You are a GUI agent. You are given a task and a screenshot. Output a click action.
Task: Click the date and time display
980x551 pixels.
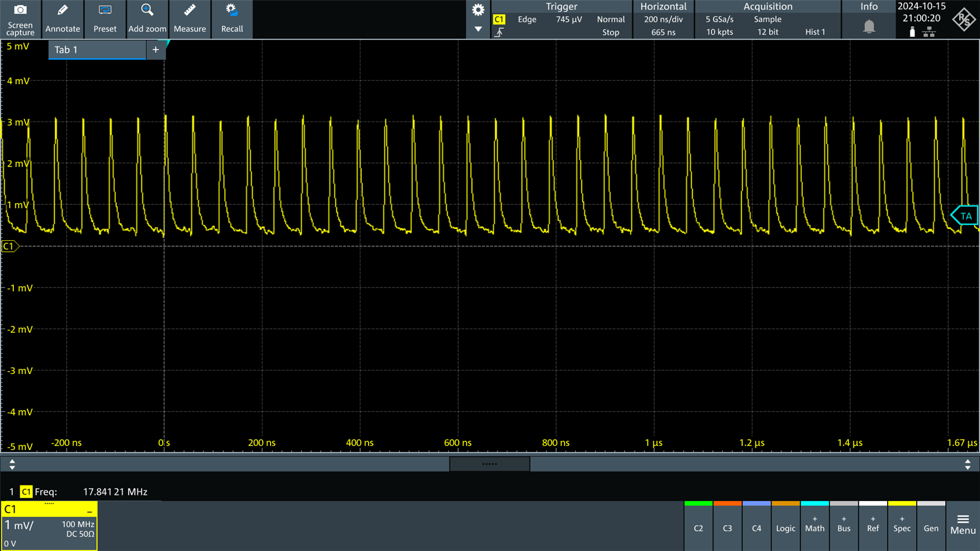pyautogui.click(x=921, y=12)
